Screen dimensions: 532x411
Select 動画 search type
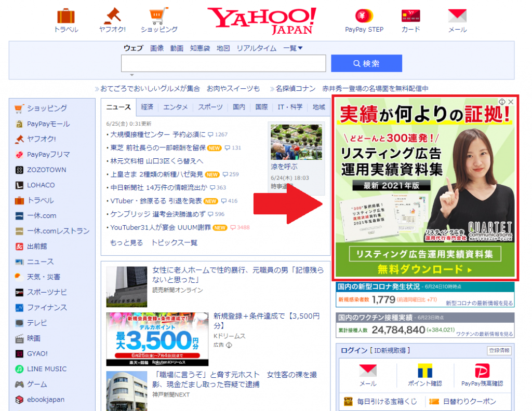177,48
